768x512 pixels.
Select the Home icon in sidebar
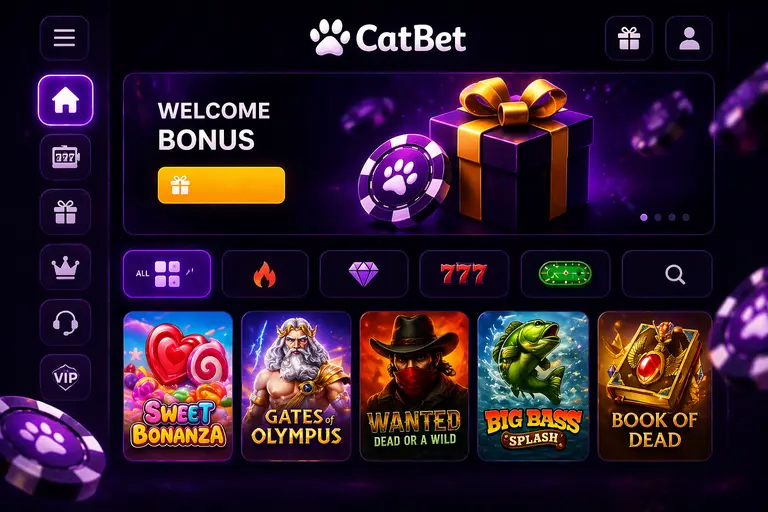pos(65,100)
